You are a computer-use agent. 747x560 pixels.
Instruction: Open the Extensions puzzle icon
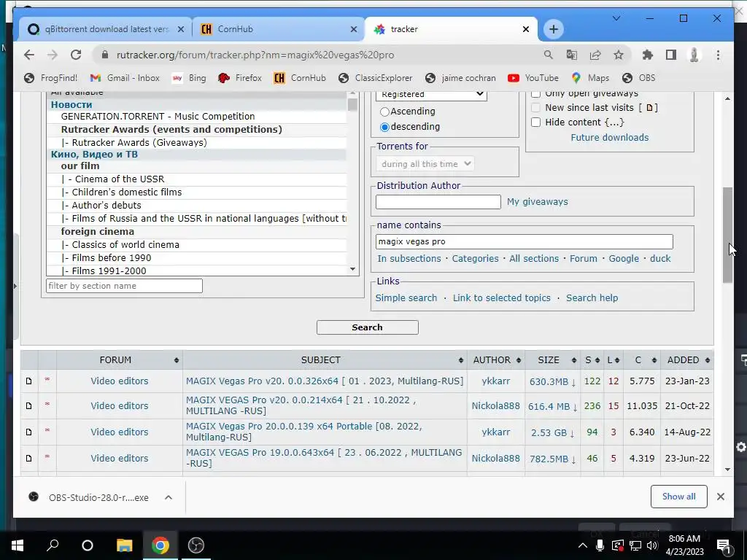(648, 55)
